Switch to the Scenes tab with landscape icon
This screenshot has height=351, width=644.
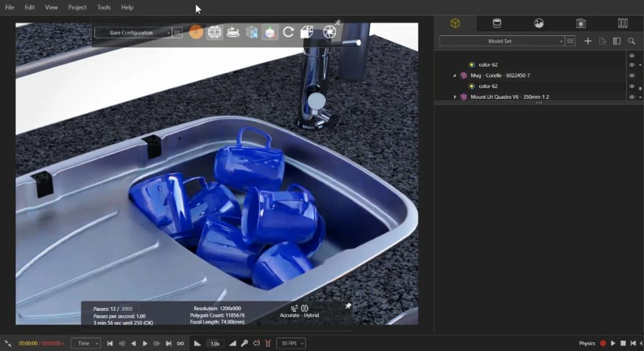tap(539, 23)
